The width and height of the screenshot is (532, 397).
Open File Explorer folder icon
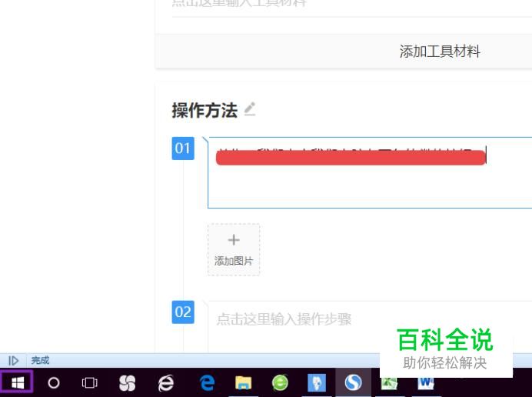point(243,382)
